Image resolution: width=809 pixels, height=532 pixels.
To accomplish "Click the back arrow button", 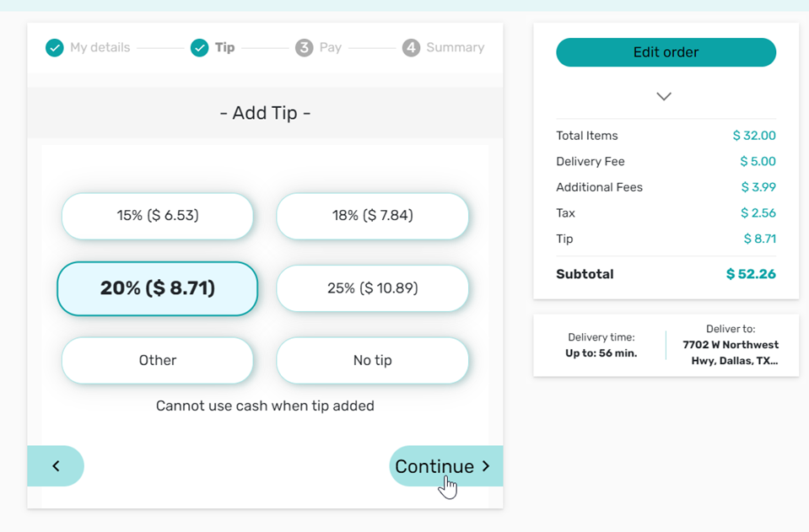I will (56, 466).
